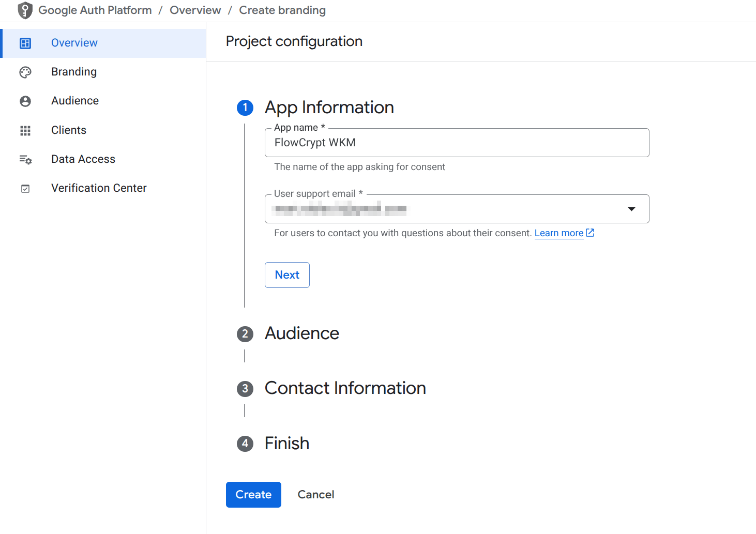Open the Overview sidebar item
Viewport: 756px width, 534px height.
(103, 43)
